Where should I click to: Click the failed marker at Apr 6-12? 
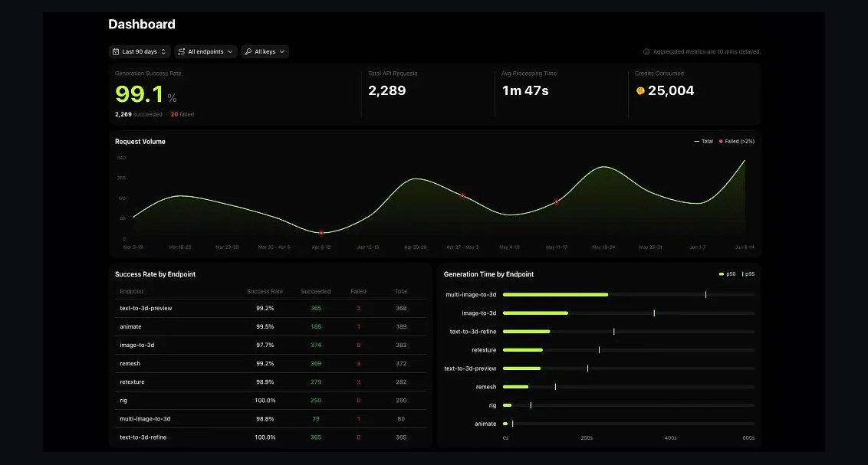pos(321,233)
